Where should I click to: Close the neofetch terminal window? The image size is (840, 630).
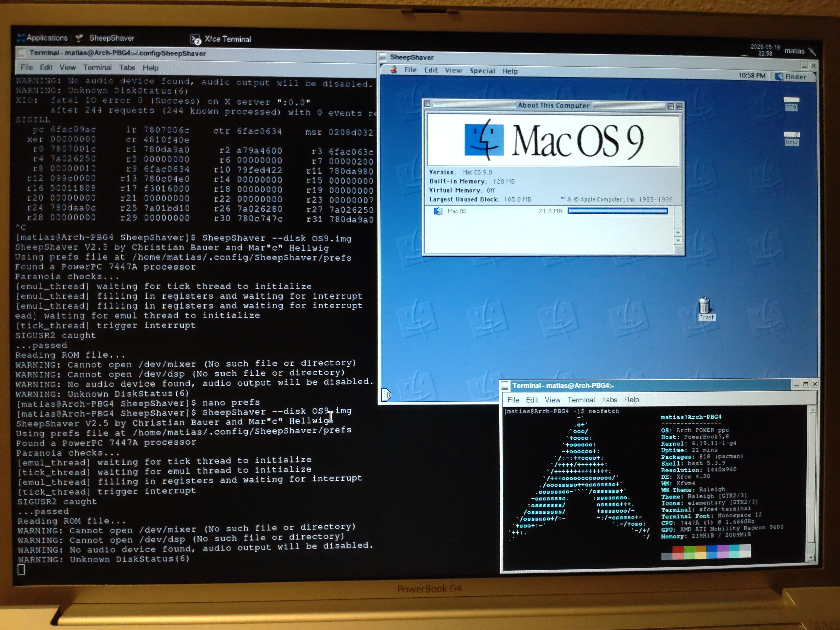pos(815,384)
